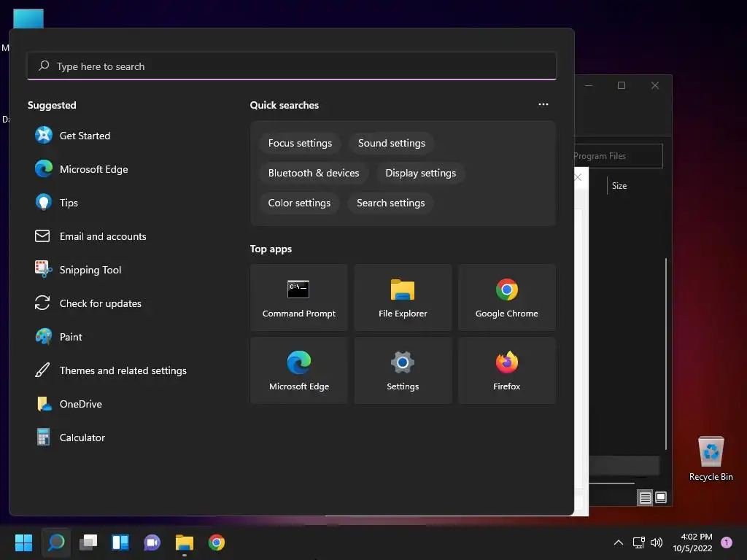This screenshot has height=560, width=747.
Task: Click the taskbar Search icon
Action: [55, 542]
